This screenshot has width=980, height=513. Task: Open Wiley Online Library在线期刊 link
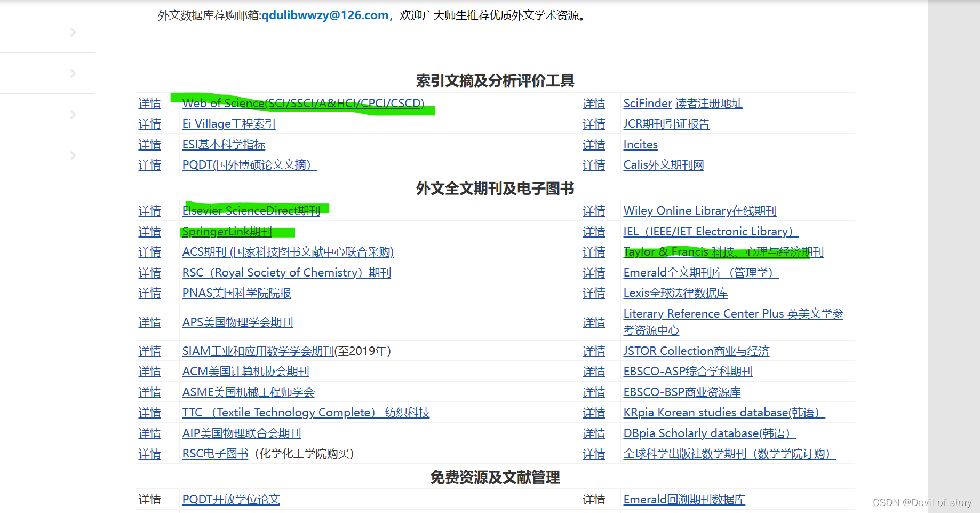click(700, 211)
